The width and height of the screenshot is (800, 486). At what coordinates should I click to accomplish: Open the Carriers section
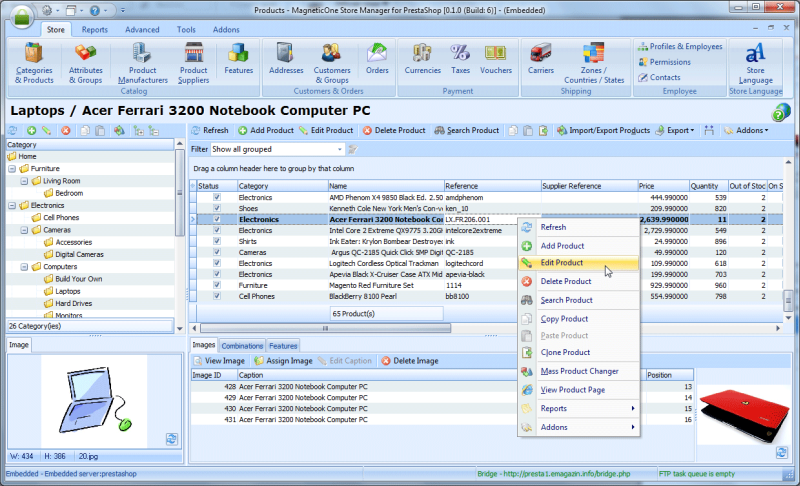pos(540,59)
